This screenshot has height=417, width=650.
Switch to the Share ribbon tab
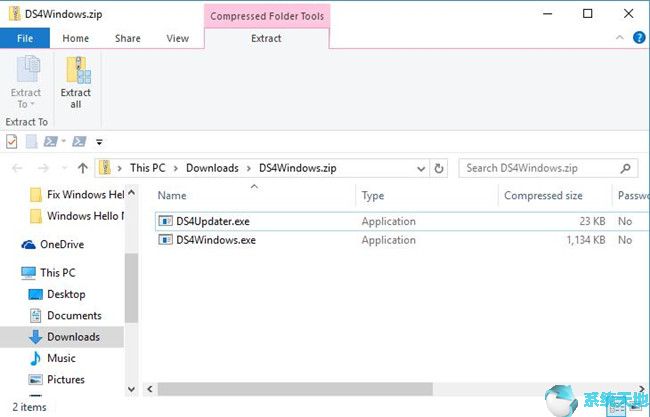tap(127, 39)
